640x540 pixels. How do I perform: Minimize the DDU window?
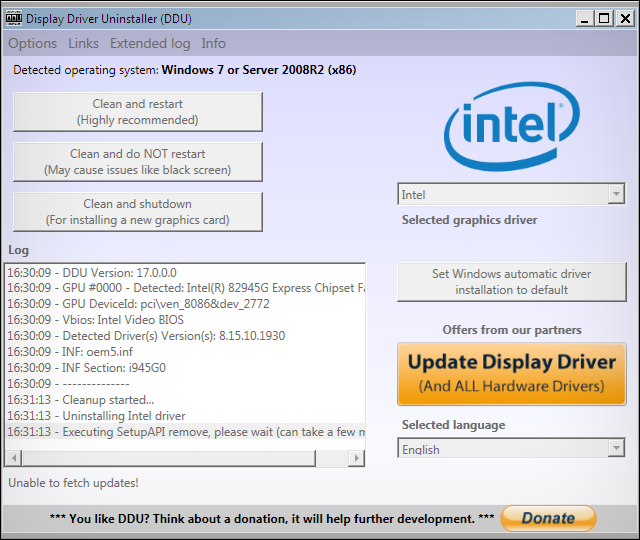pyautogui.click(x=585, y=19)
